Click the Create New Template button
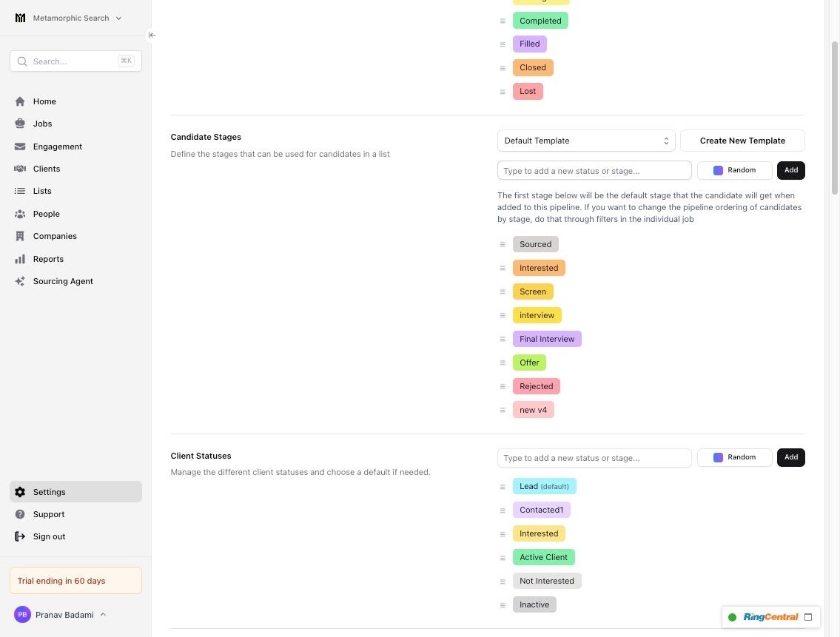The width and height of the screenshot is (840, 637). pos(742,141)
